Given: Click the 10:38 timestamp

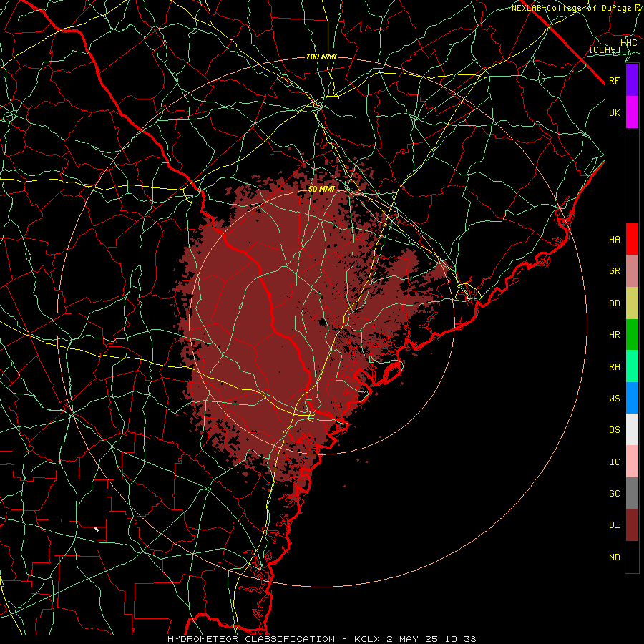Looking at the screenshot, I should 460,639.
